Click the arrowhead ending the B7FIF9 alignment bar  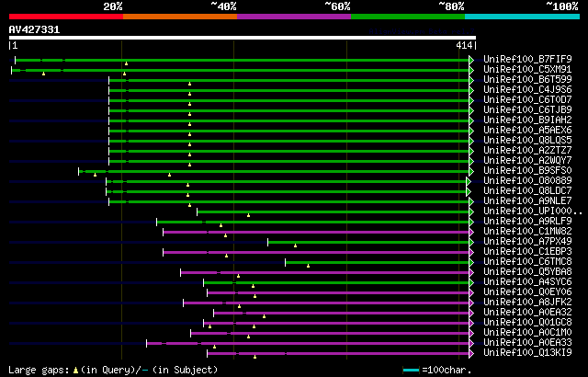(x=471, y=60)
